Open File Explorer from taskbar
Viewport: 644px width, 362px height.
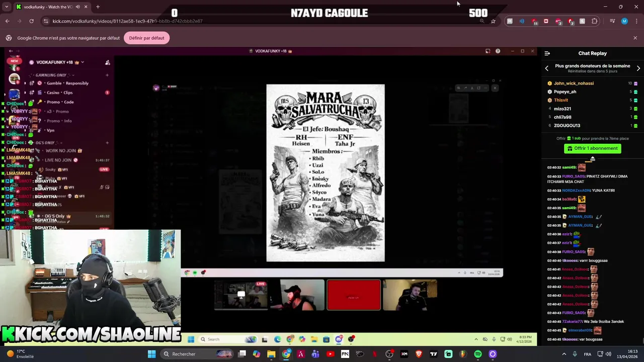click(271, 354)
